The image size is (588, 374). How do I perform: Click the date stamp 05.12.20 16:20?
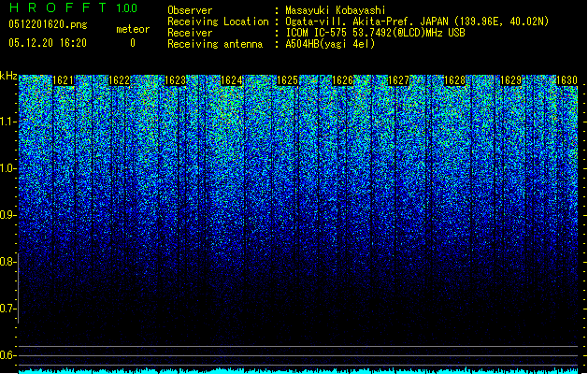[x=48, y=43]
